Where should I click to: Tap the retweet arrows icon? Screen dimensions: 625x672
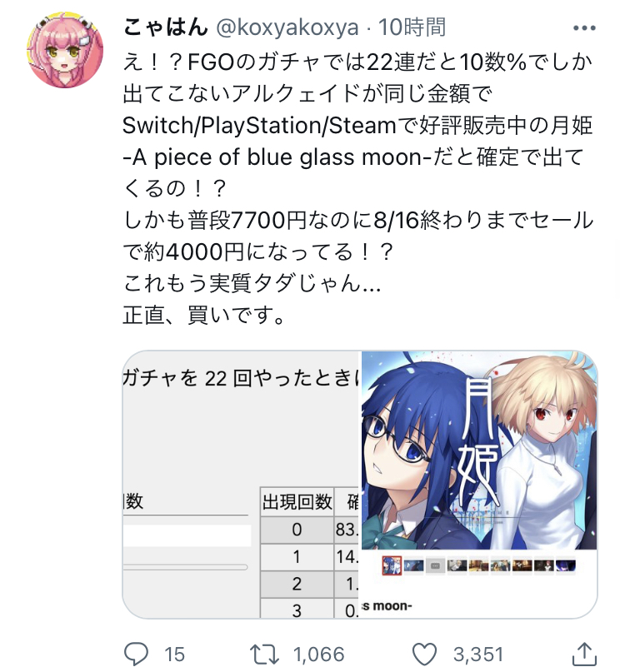click(x=265, y=655)
